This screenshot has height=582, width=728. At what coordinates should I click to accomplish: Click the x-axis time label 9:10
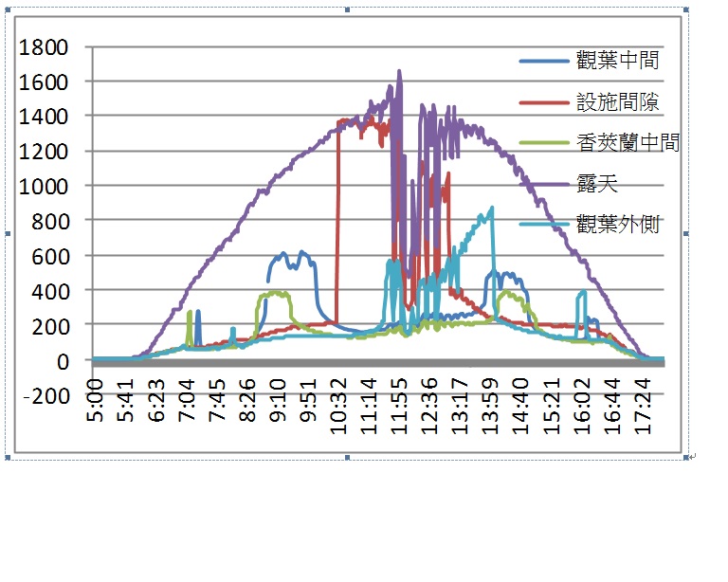[x=278, y=400]
